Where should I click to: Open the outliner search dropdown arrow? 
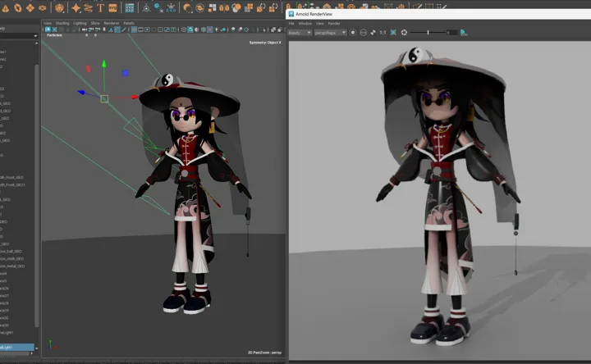pyautogui.click(x=35, y=36)
